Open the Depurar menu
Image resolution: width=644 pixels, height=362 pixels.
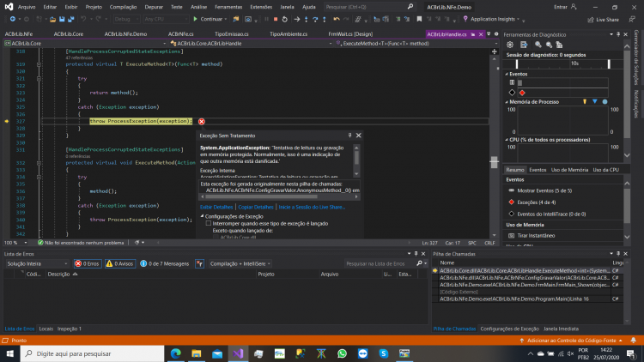pos(154,7)
